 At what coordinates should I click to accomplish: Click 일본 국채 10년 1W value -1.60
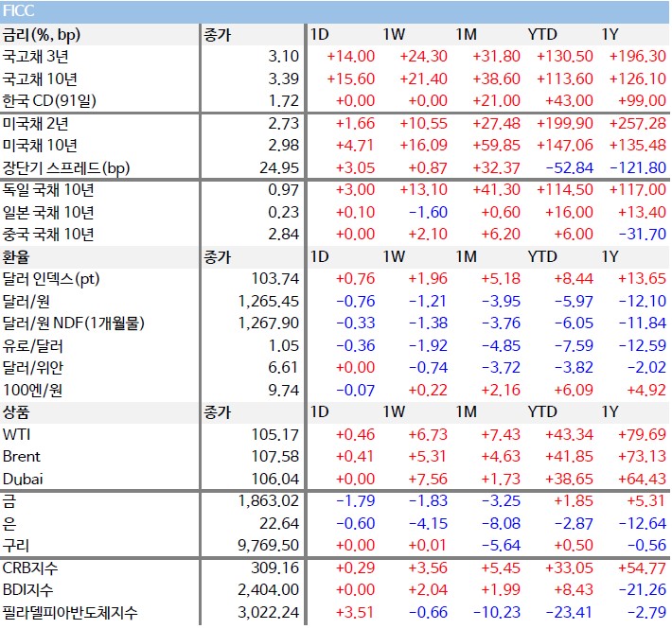click(428, 212)
